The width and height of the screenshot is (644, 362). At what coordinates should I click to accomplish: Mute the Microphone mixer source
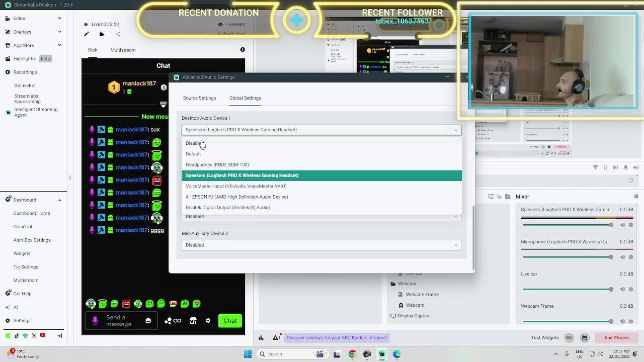(623, 257)
